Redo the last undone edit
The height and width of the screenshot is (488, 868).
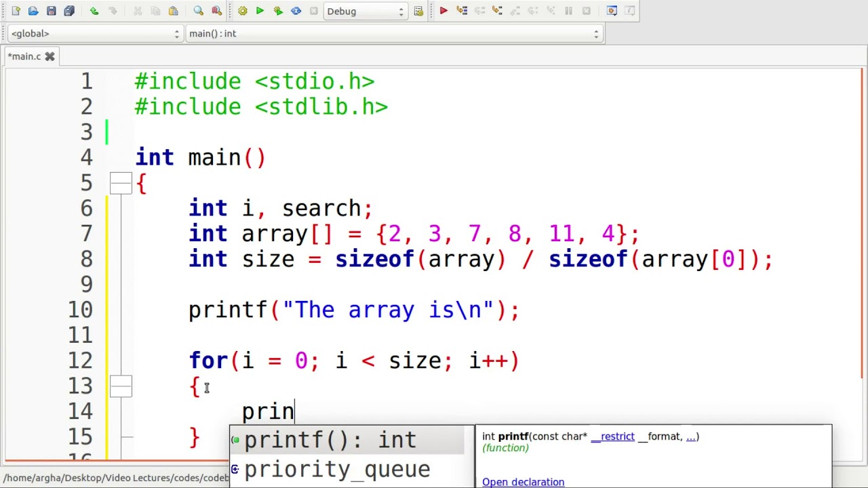coord(113,11)
